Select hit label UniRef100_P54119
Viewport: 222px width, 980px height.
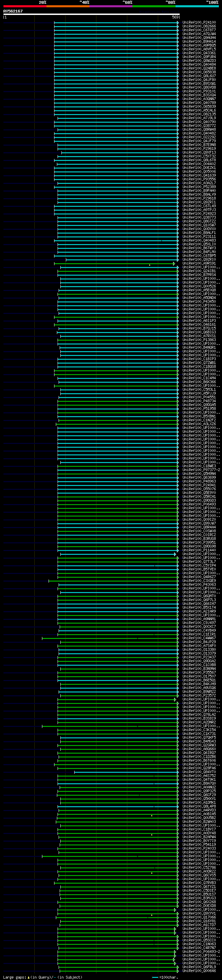point(199,844)
